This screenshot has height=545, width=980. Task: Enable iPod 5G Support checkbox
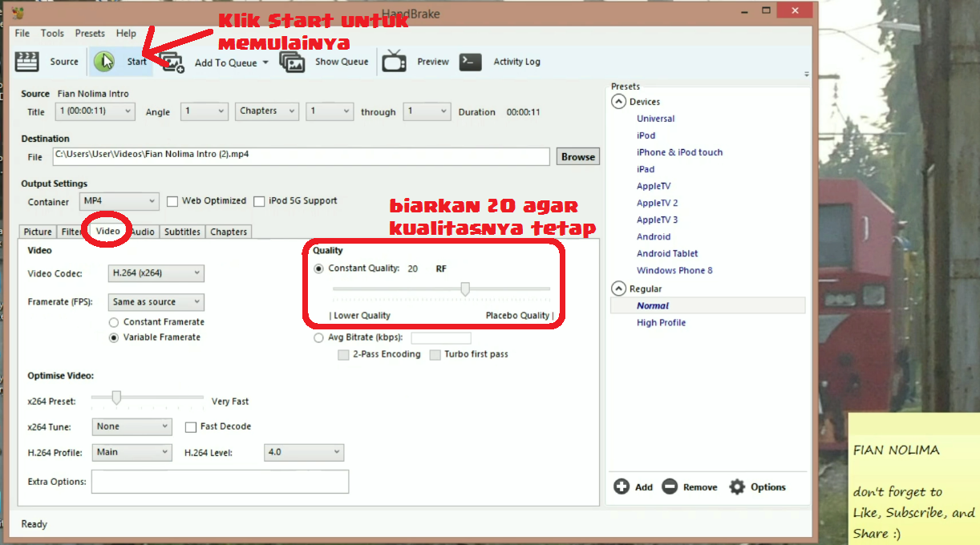(x=259, y=201)
